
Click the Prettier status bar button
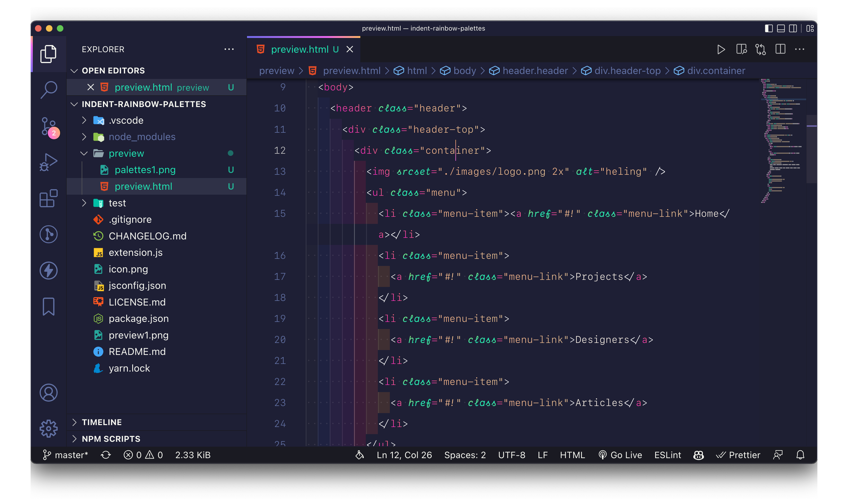click(738, 455)
